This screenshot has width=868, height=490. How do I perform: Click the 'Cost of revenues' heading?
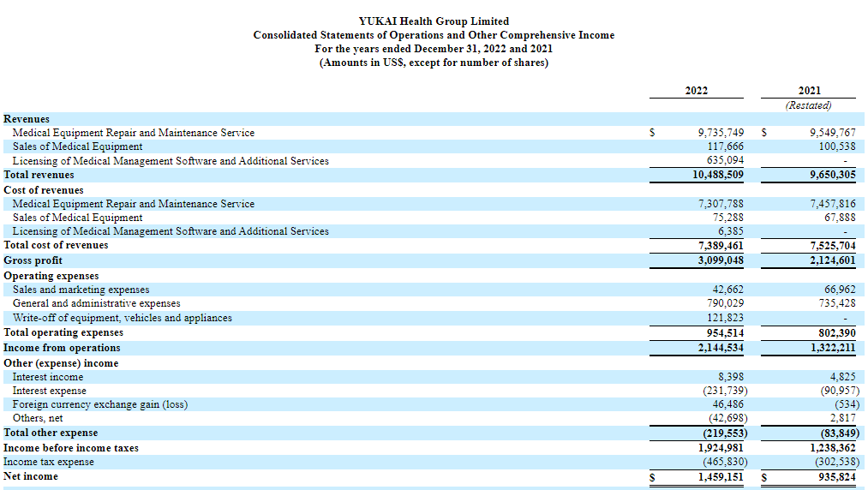tap(43, 190)
